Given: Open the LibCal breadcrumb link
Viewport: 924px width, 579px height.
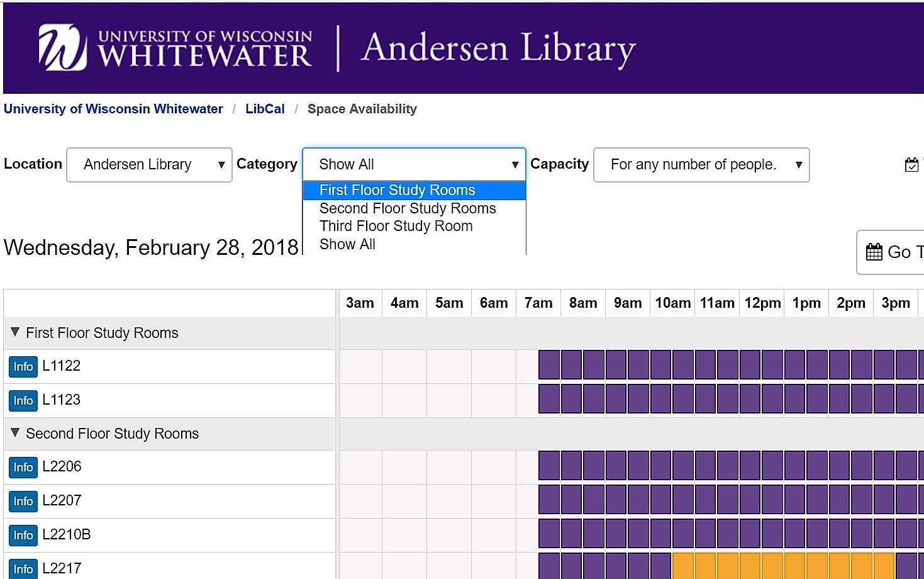Looking at the screenshot, I should [265, 109].
